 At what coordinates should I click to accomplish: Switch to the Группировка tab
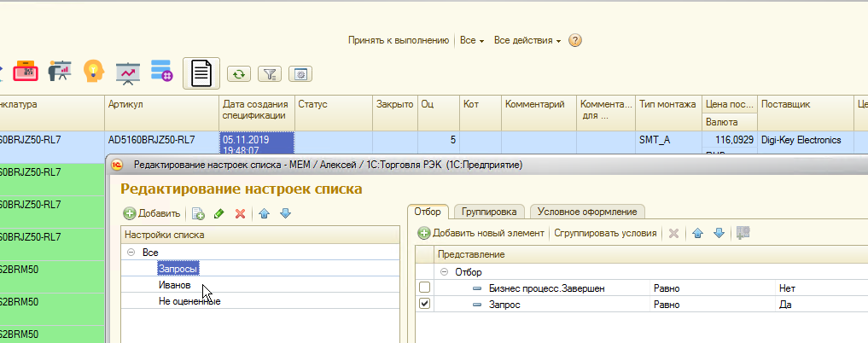tap(489, 211)
